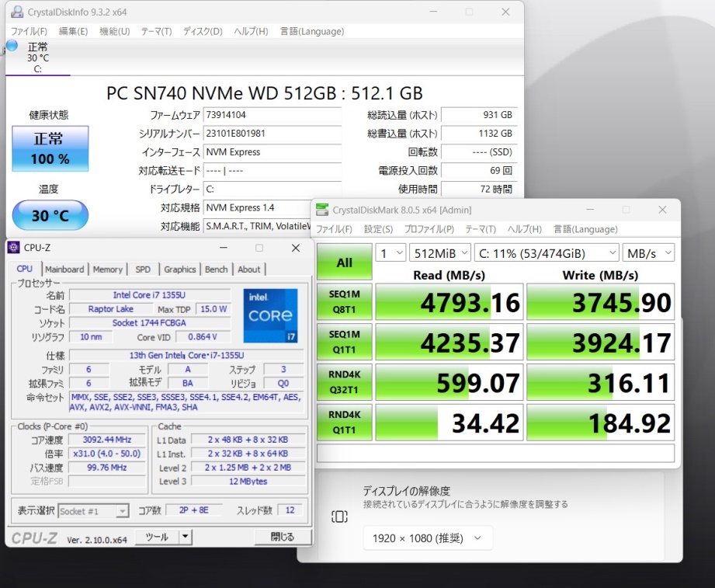Viewport: 715px width, 588px height.
Task: Switch to the About tab in CPU-Z
Action: tap(249, 270)
